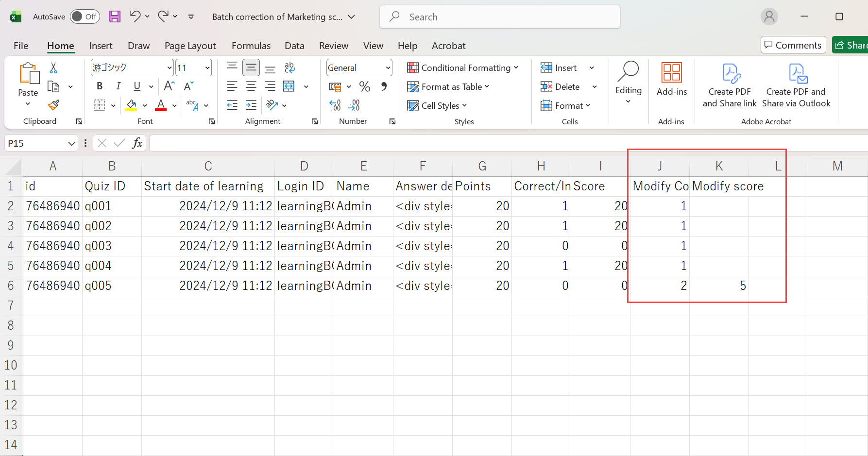Open the Page Layout tab

coord(190,46)
